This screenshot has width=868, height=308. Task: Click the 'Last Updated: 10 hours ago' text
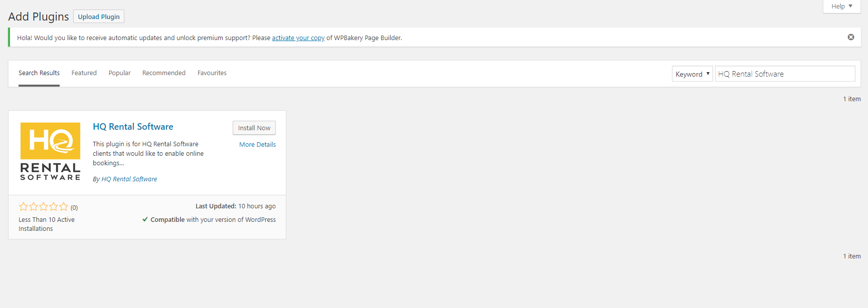pyautogui.click(x=236, y=206)
